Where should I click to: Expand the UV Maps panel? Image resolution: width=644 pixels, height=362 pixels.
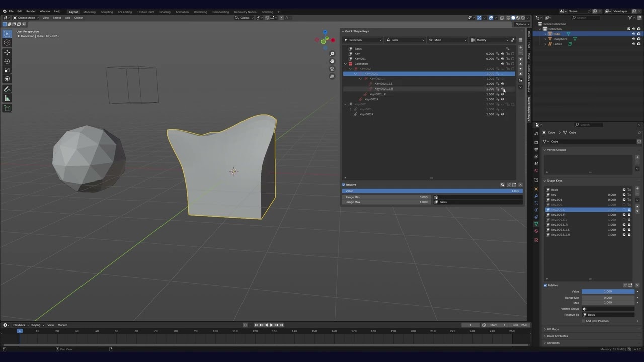pyautogui.click(x=553, y=329)
